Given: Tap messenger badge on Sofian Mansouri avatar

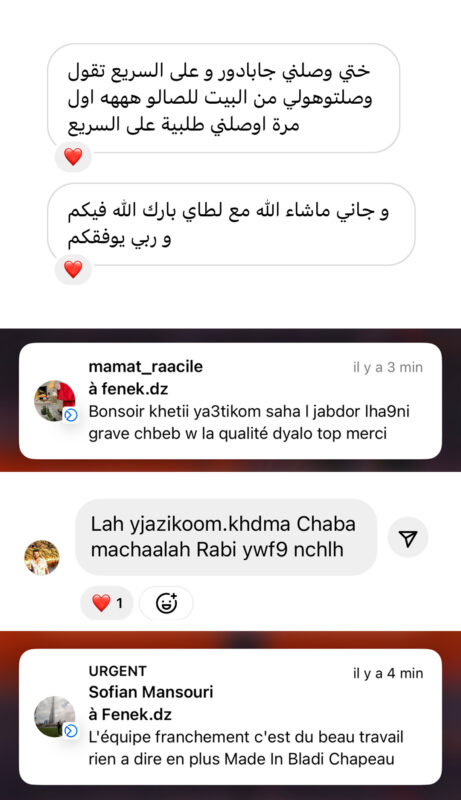Looking at the screenshot, I should point(71,731).
